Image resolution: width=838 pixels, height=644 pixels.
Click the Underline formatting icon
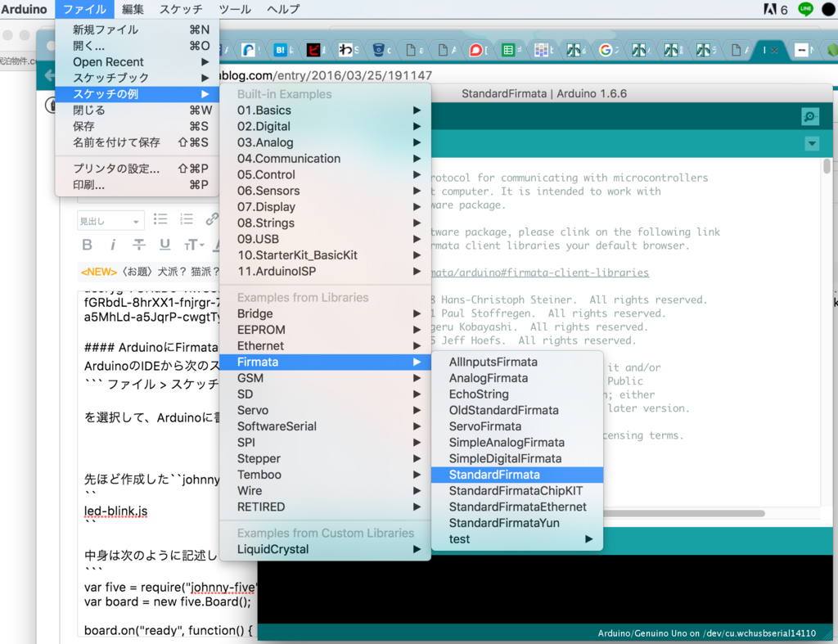click(164, 245)
